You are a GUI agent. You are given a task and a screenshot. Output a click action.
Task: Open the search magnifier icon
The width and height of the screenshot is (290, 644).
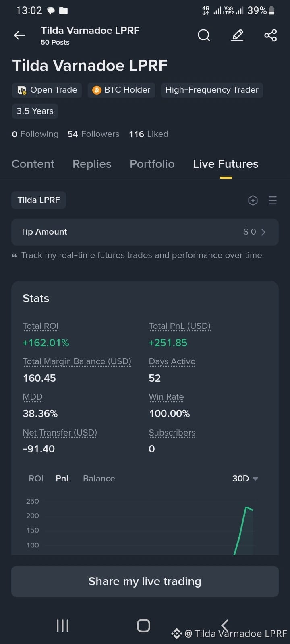pyautogui.click(x=204, y=35)
